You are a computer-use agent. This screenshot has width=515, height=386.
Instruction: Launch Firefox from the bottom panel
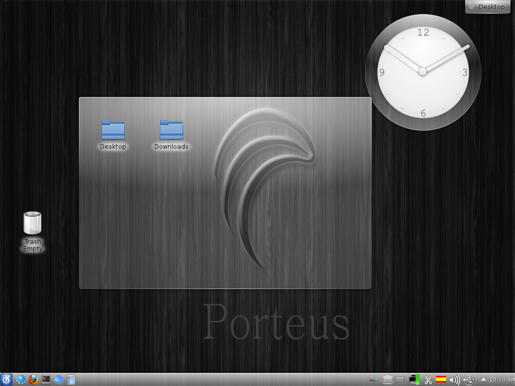click(33, 379)
